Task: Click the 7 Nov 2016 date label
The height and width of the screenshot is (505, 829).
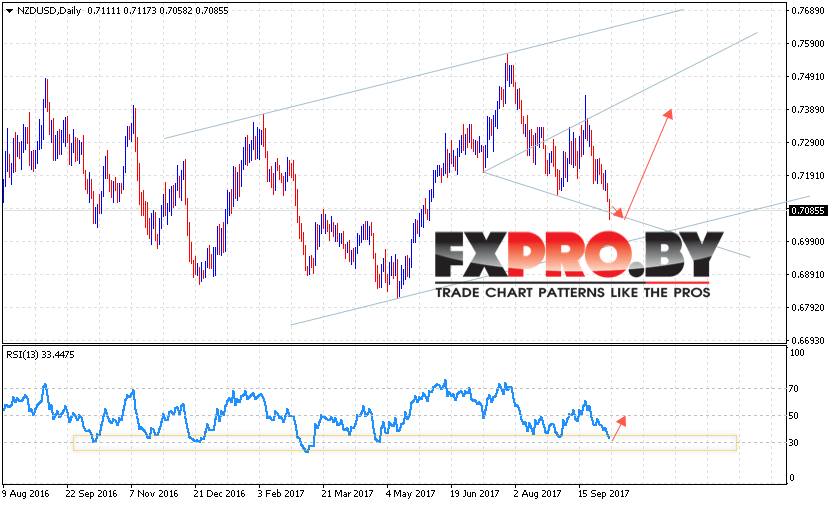Action: pos(154,494)
